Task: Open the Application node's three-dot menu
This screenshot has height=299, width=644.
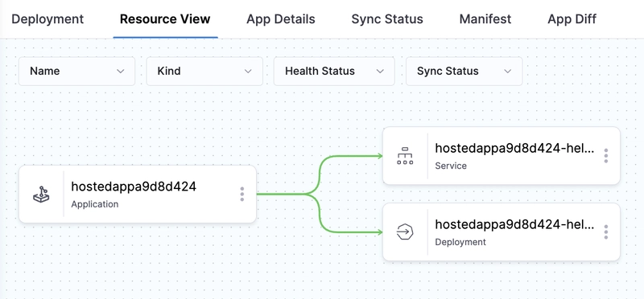Action: click(x=242, y=194)
